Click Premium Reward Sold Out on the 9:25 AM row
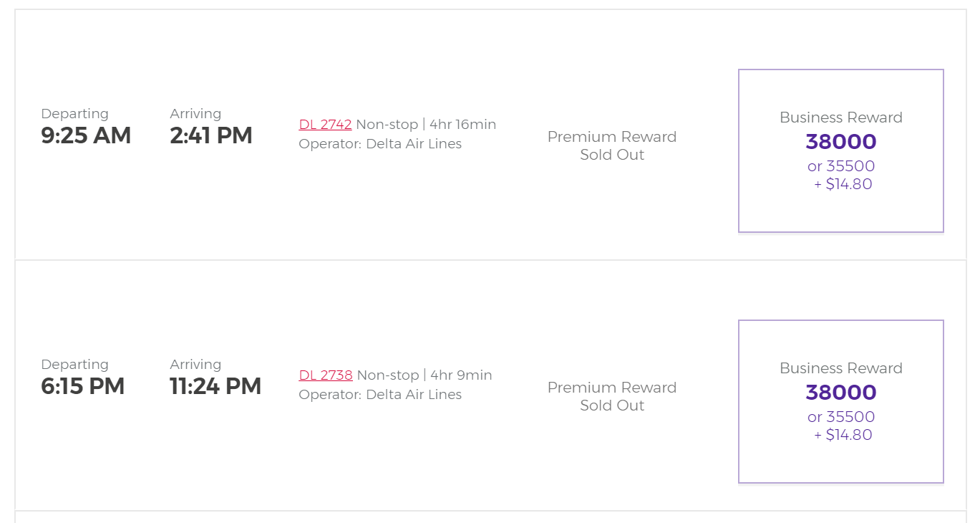980x523 pixels. coord(612,145)
